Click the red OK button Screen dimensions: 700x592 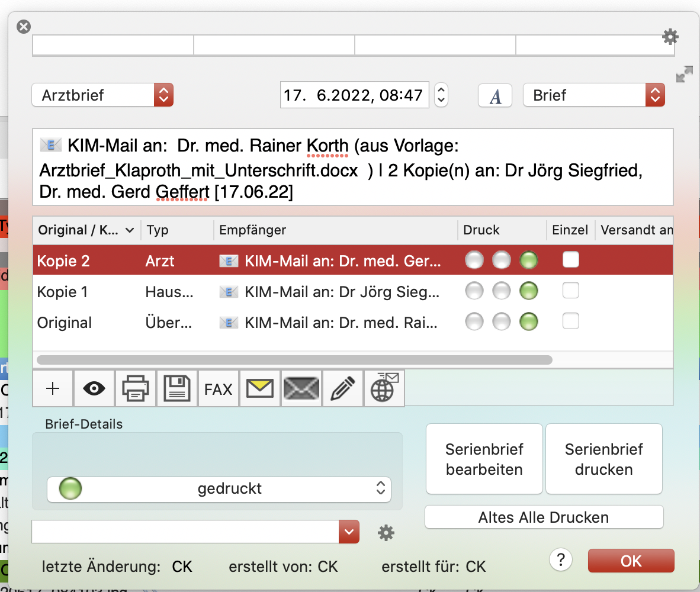631,561
